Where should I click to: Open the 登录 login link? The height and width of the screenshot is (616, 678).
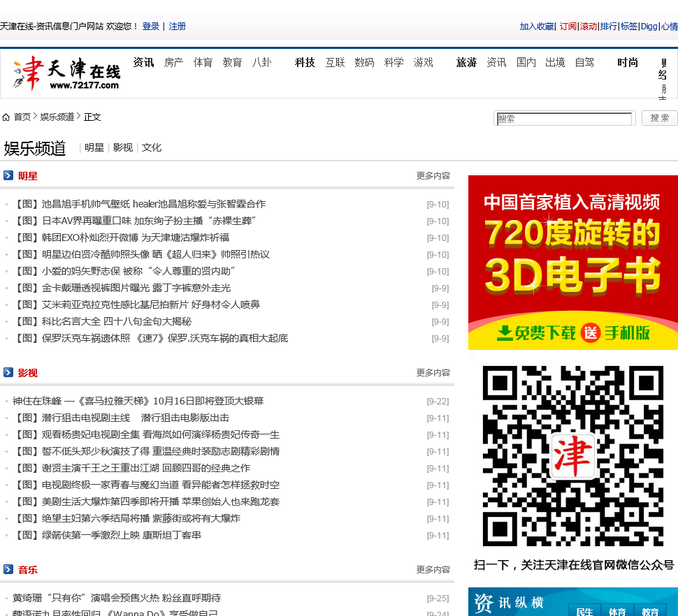pos(151,27)
